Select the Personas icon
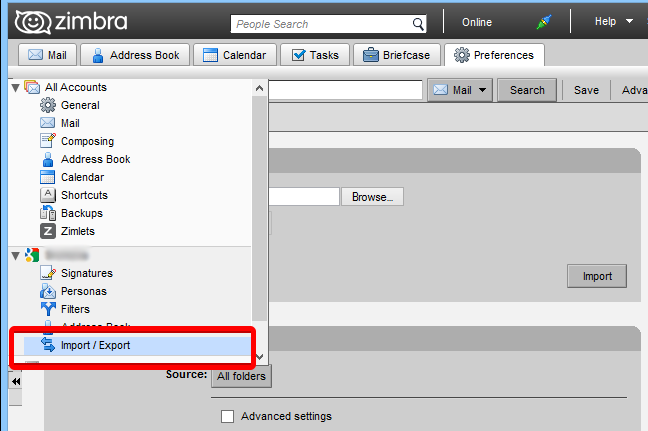Screen dimensions: 648x431 (x=48, y=291)
